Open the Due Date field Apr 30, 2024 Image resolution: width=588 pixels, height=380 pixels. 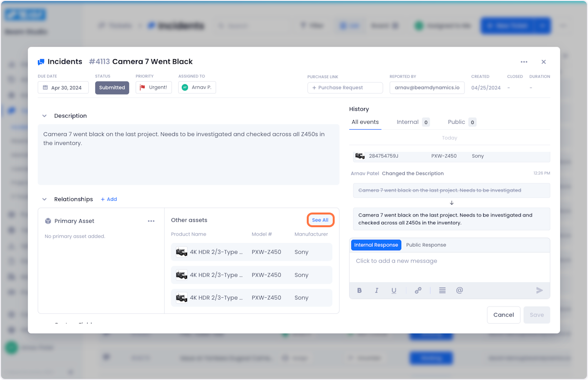[x=63, y=88]
